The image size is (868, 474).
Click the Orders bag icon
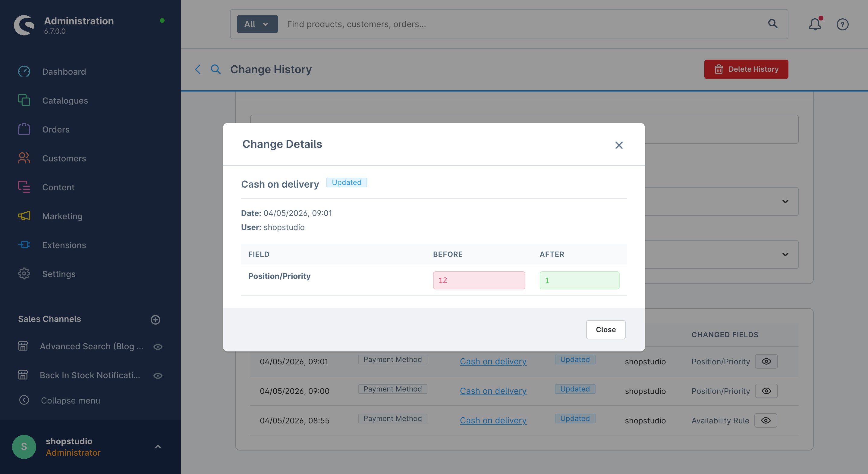[x=24, y=129]
